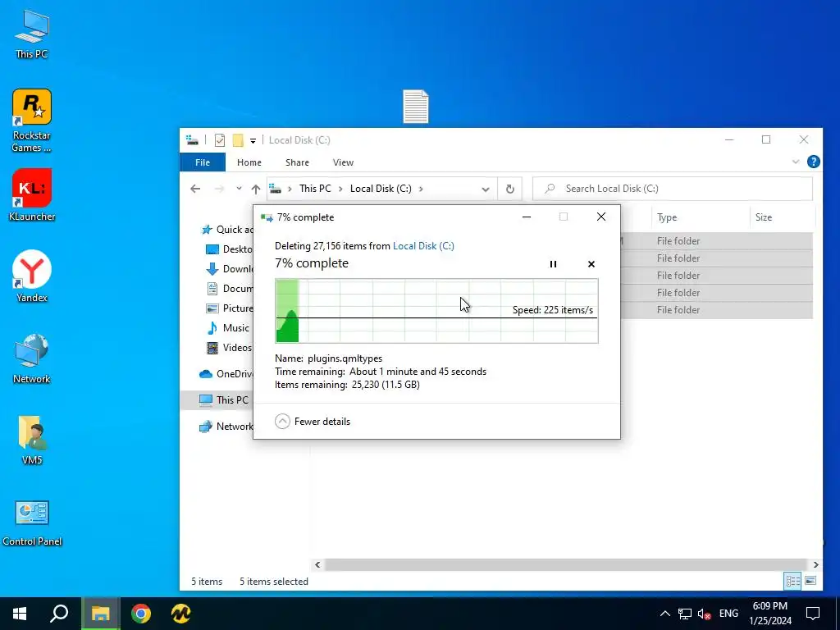Open the recent locations dropdown
The height and width of the screenshot is (630, 840).
point(239,189)
